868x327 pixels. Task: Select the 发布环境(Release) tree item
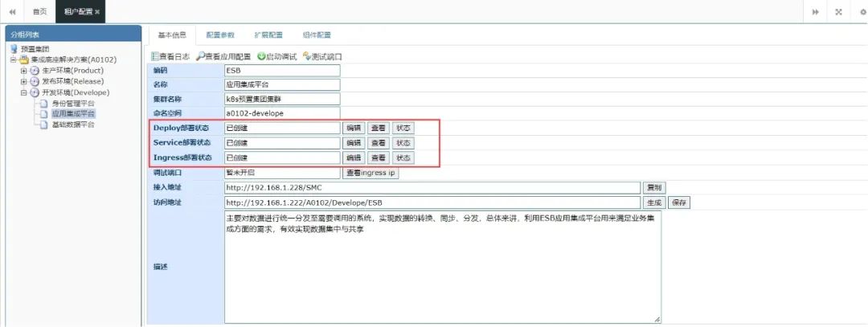click(72, 81)
